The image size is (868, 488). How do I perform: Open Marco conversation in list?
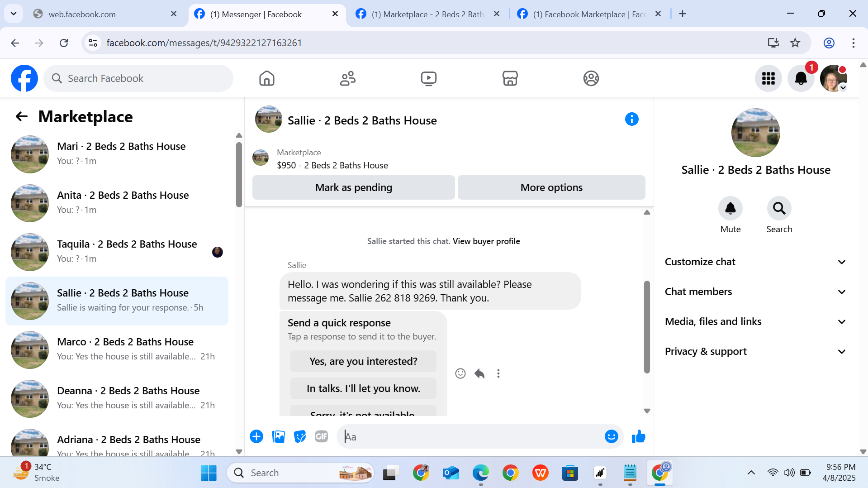point(117,349)
